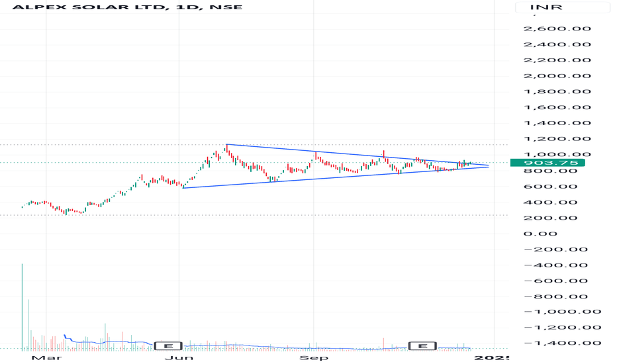Open the INR currency selector
This screenshot has height=364, width=617.
tap(563, 7)
